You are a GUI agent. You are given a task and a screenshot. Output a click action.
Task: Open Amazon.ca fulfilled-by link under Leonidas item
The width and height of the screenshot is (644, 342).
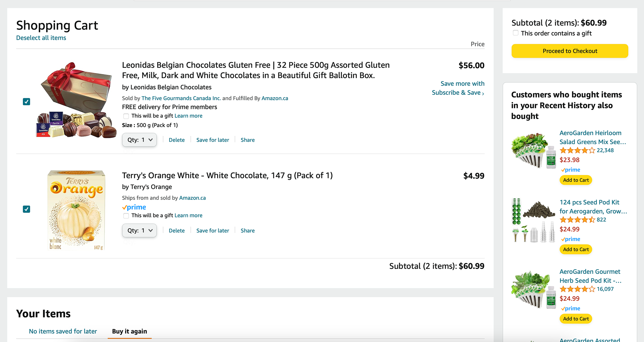click(275, 98)
